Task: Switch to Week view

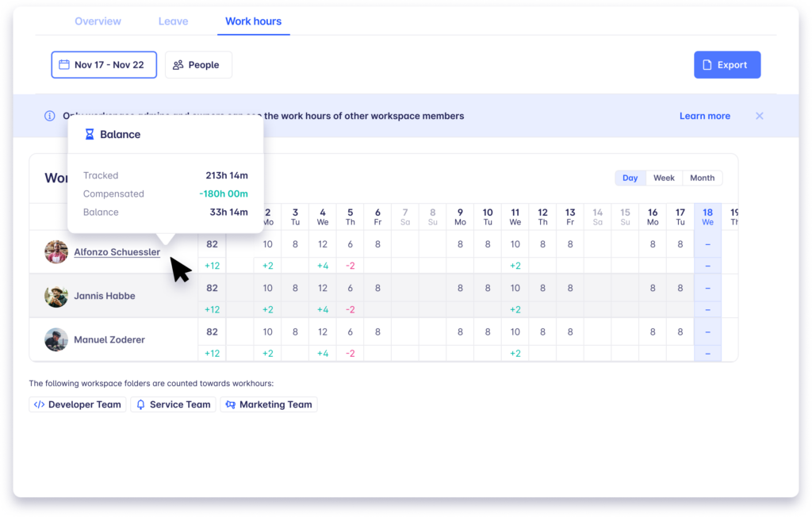Action: click(664, 178)
